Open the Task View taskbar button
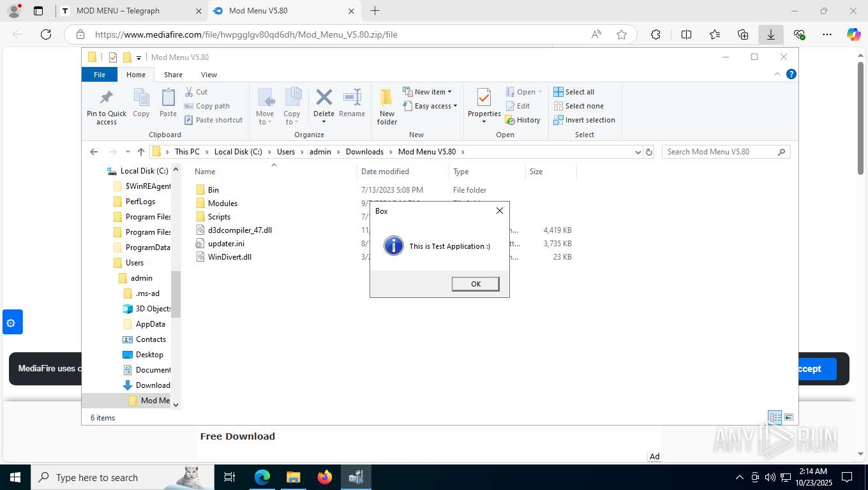This screenshot has width=868, height=490. pyautogui.click(x=230, y=477)
